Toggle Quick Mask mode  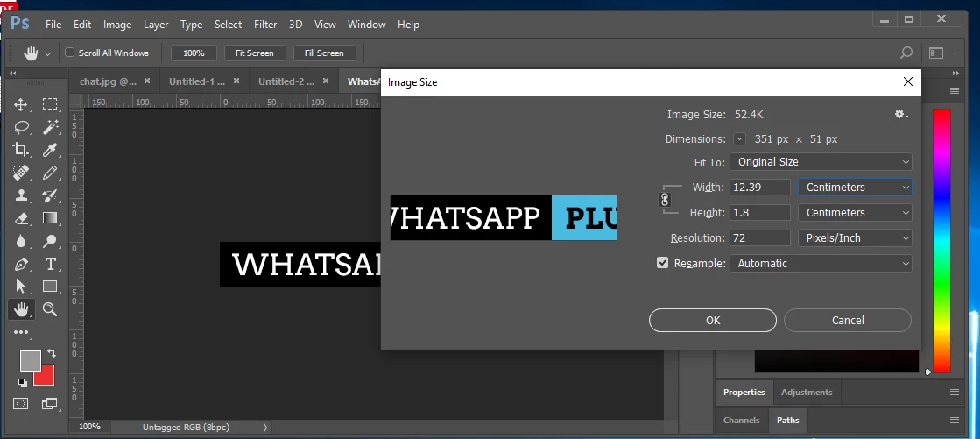coord(21,404)
